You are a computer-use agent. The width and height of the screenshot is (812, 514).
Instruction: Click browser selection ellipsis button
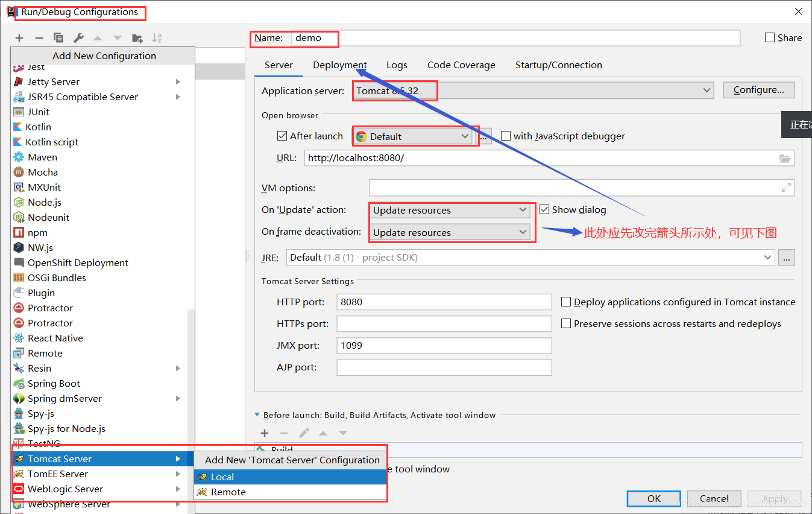pyautogui.click(x=484, y=136)
